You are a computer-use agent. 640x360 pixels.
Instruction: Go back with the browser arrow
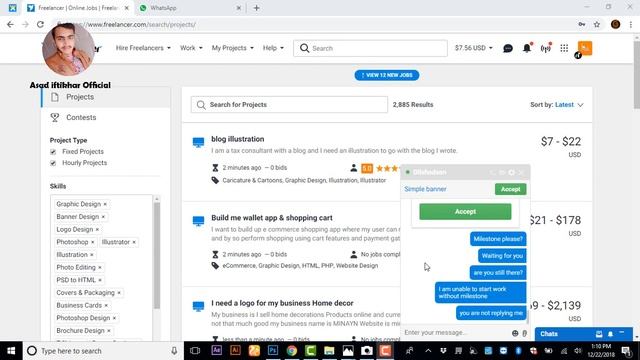pos(10,24)
